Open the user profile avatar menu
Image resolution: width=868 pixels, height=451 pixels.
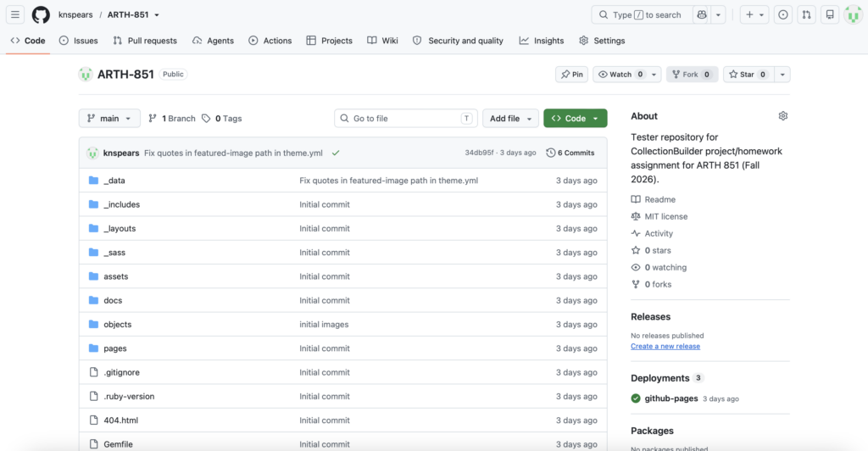coord(853,15)
